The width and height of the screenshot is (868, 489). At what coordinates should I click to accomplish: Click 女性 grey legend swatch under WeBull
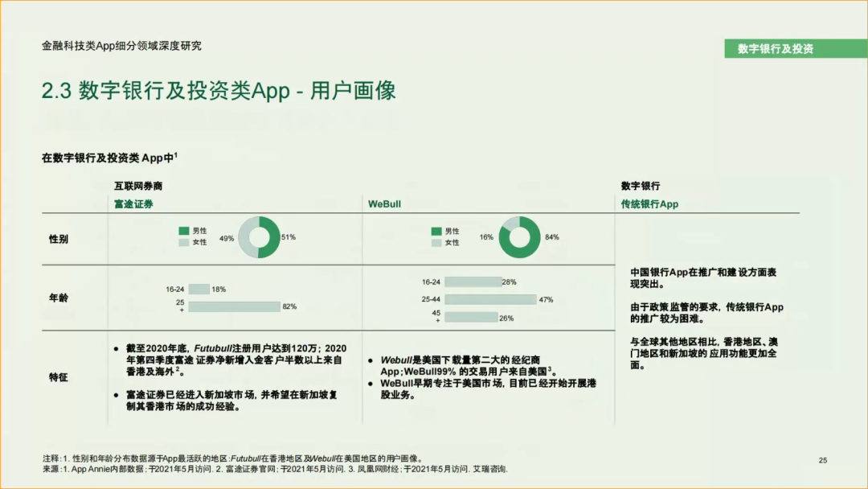point(436,243)
